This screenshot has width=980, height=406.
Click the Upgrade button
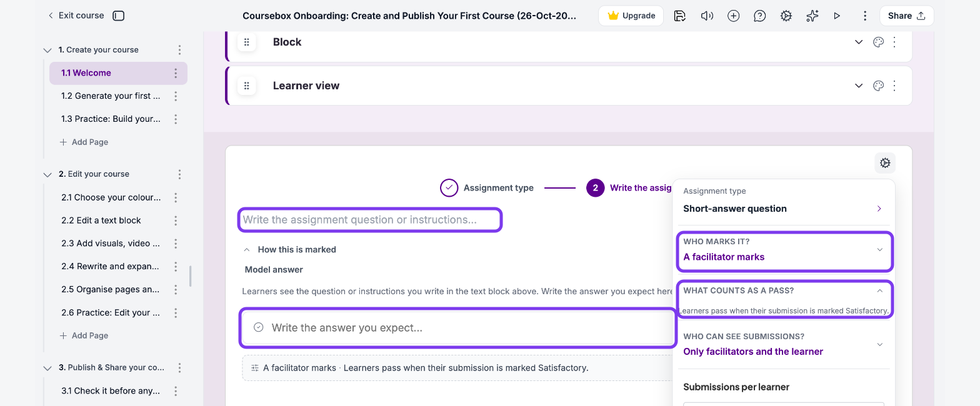(x=631, y=16)
